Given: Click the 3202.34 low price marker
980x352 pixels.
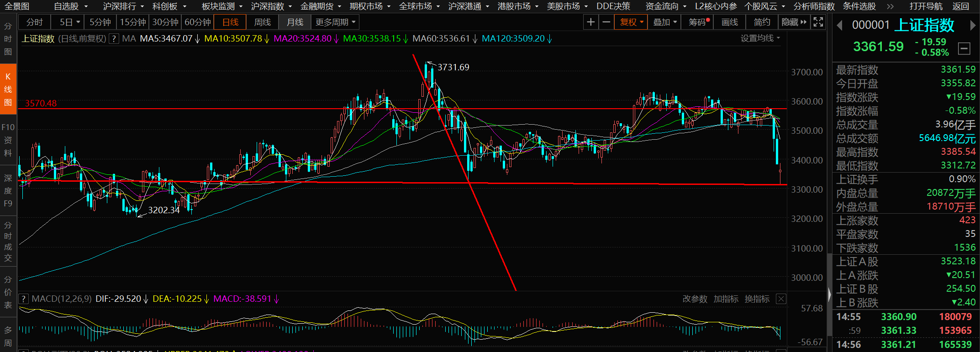Looking at the screenshot, I should point(164,210).
